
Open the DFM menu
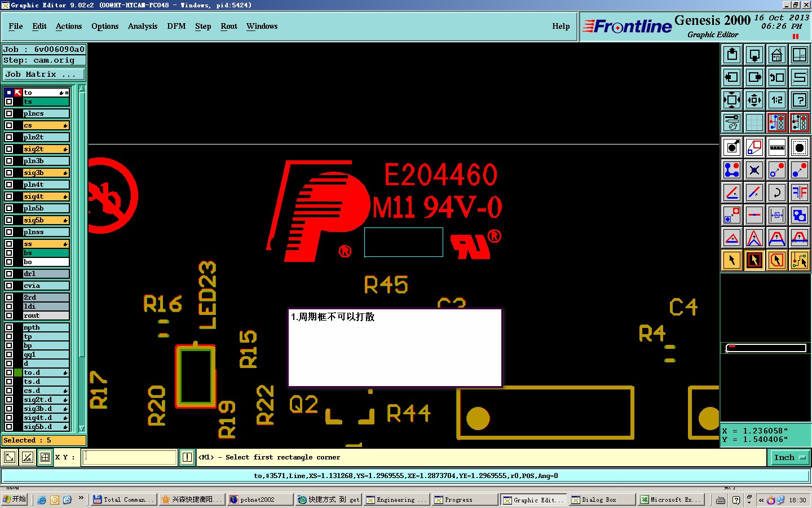176,27
